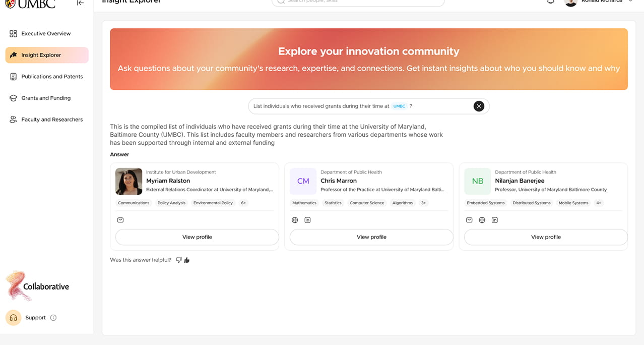
Task: View profile of Chris Marron
Action: [x=371, y=237]
